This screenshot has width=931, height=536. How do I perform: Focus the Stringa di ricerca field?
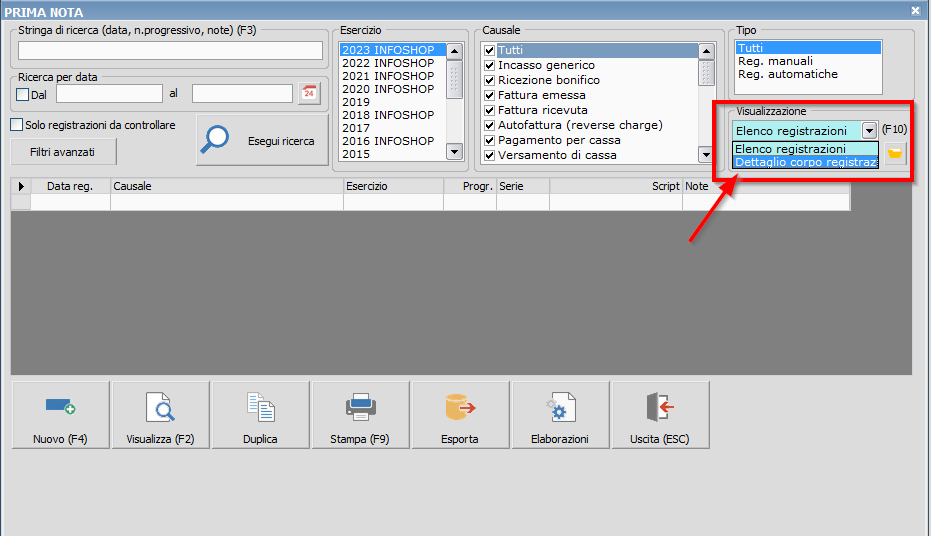click(170, 50)
